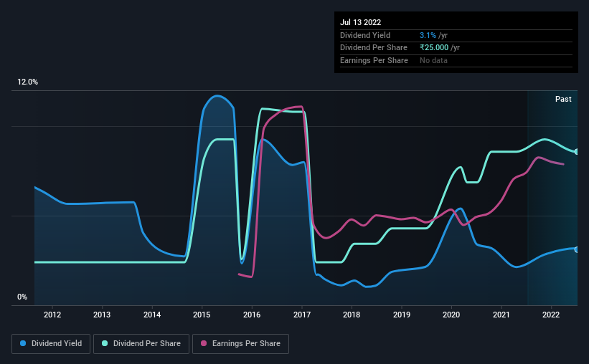Select the 2015 label on the x-axis
Screen dimensions: 589x364
(x=202, y=315)
